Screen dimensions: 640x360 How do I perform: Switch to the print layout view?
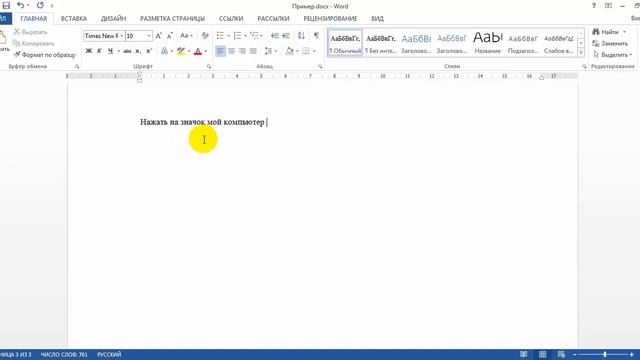coord(542,354)
